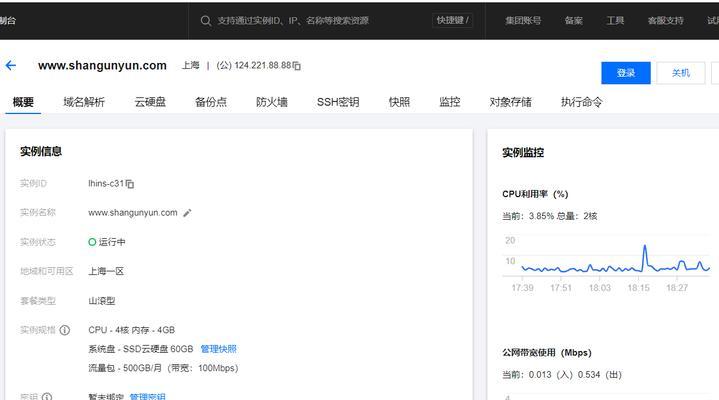Open the 客服支持 menu
719x400 pixels.
pos(665,21)
